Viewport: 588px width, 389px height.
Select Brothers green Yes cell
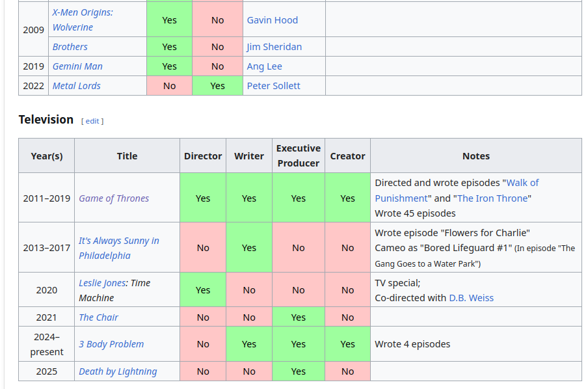pyautogui.click(x=169, y=47)
